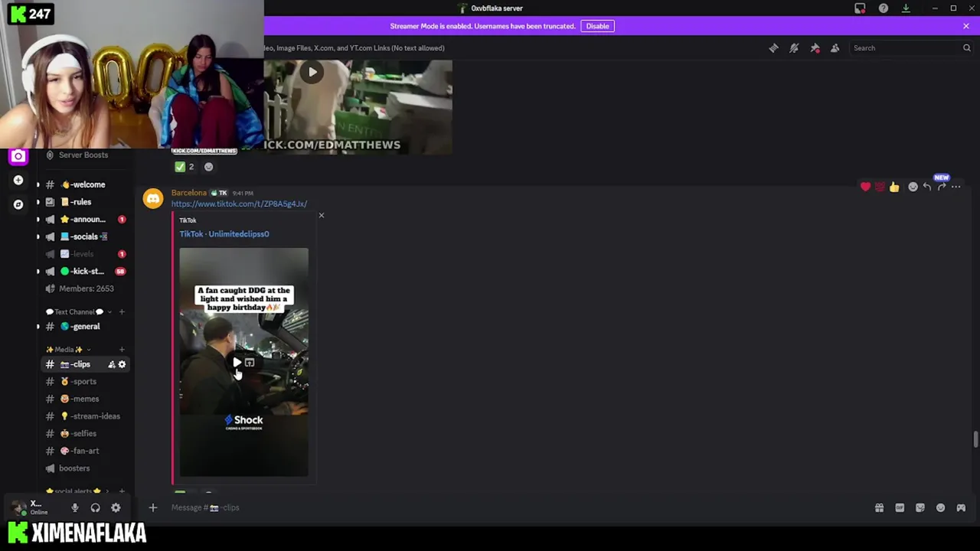
Task: Dismiss the Streamer Mode banner
Action: click(965, 26)
